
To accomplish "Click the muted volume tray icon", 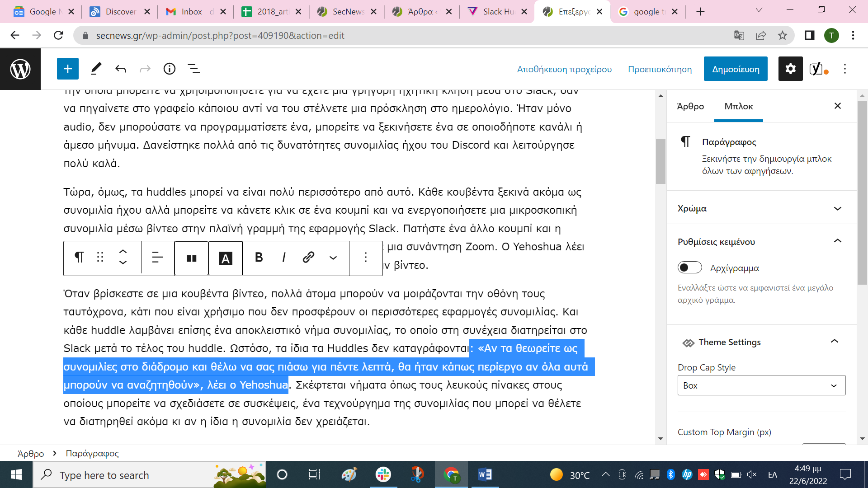I will tap(752, 474).
